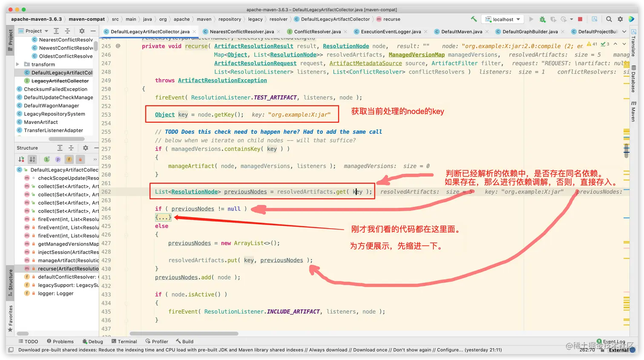This screenshot has width=644, height=360.
Task: Open Search Everywhere magnifier icon
Action: 609,19
